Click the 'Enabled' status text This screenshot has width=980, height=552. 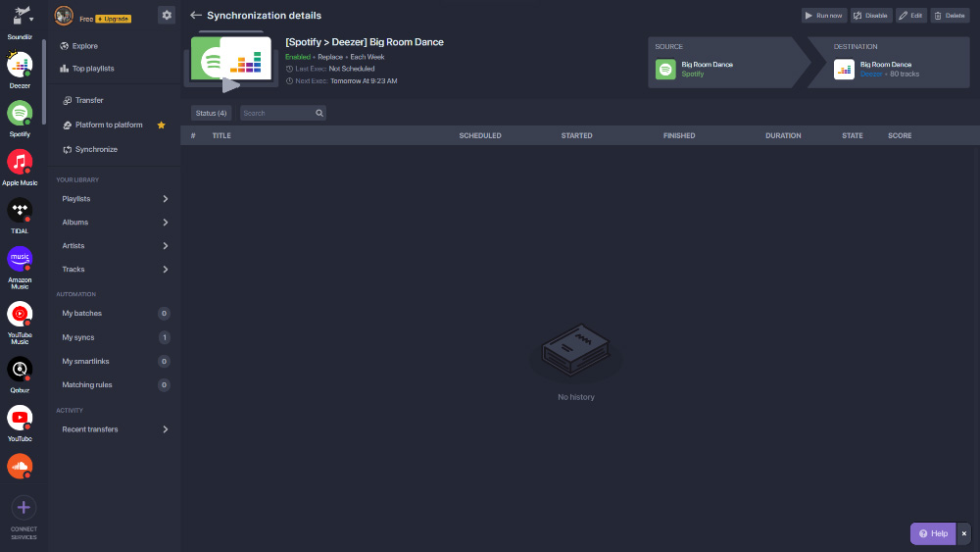coord(298,57)
